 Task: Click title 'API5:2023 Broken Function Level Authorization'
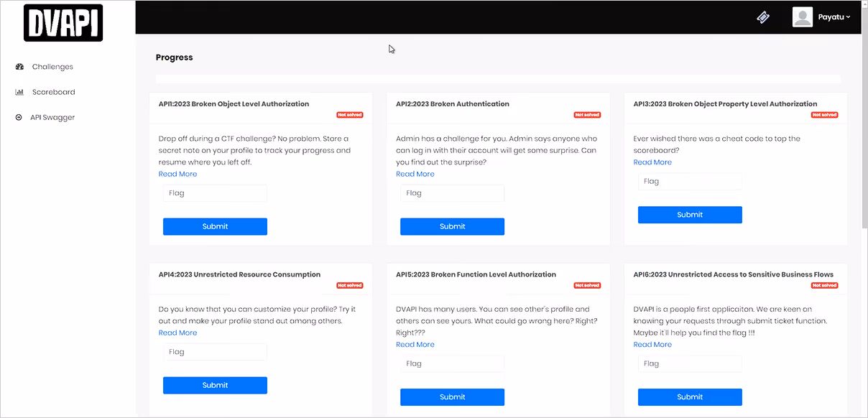point(476,274)
